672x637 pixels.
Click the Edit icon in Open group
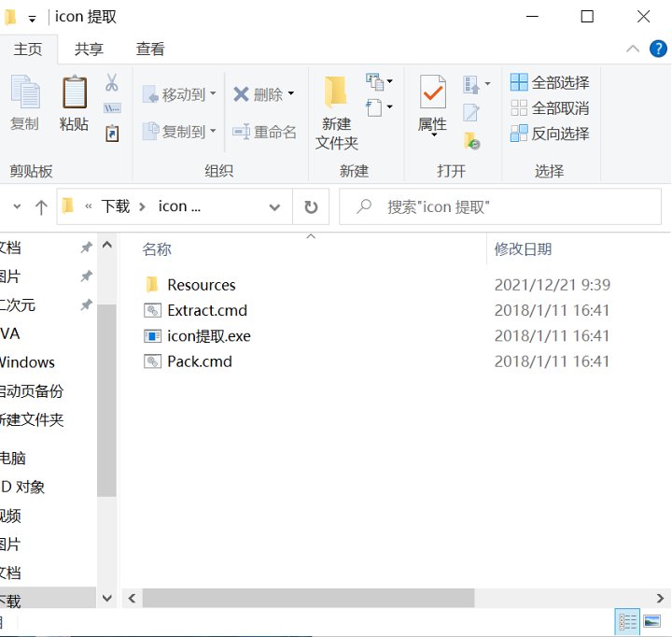(471, 112)
